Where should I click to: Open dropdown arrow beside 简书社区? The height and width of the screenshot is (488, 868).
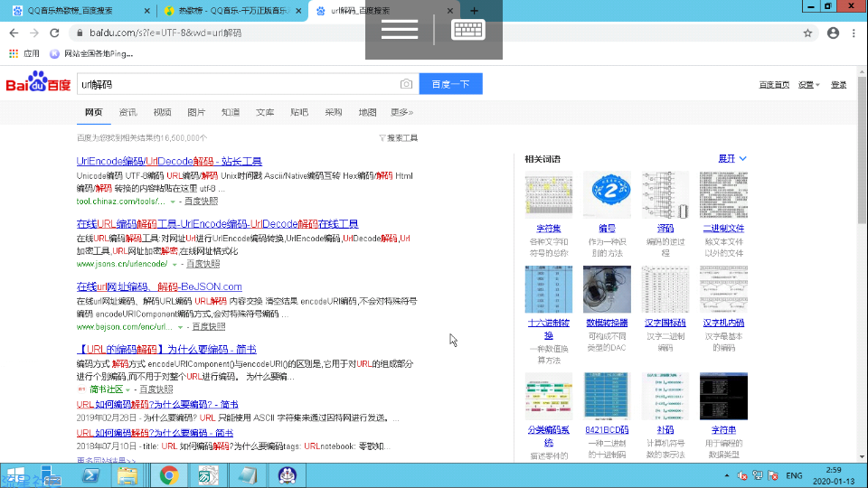(127, 390)
